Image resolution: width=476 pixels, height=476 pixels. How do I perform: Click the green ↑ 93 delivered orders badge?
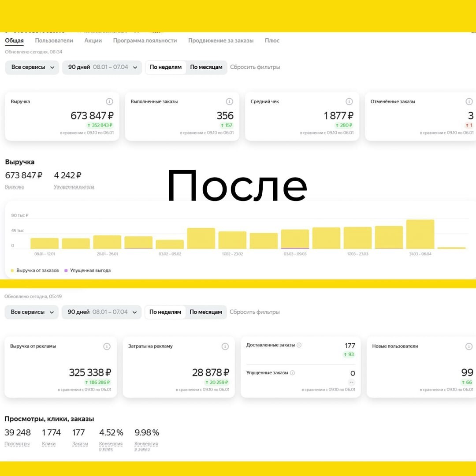coord(349,354)
